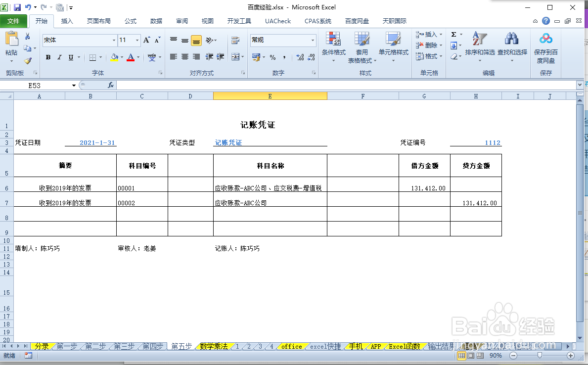Image resolution: width=588 pixels, height=365 pixels.
Task: Click the Select All corner button
Action: coord(7,96)
